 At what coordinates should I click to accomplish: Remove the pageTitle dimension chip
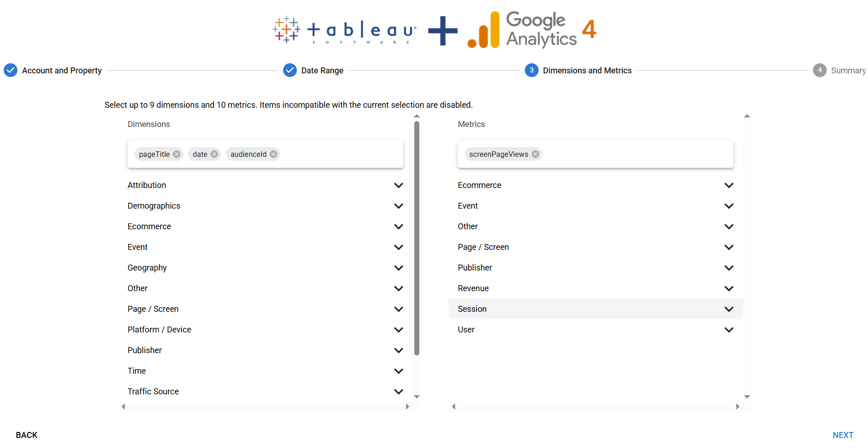tap(177, 154)
